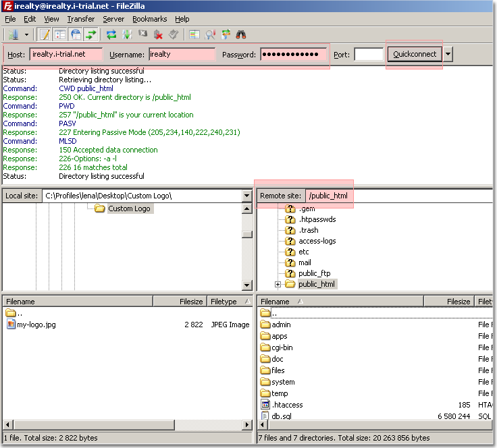
Task: Open the Transfer menu
Action: click(81, 19)
